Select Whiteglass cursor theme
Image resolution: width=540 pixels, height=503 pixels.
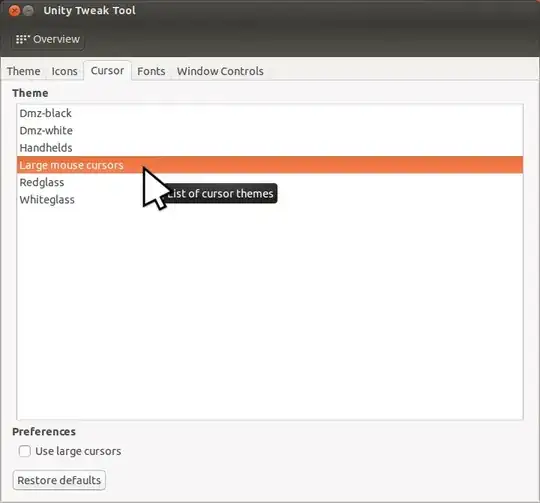[x=270, y=200]
